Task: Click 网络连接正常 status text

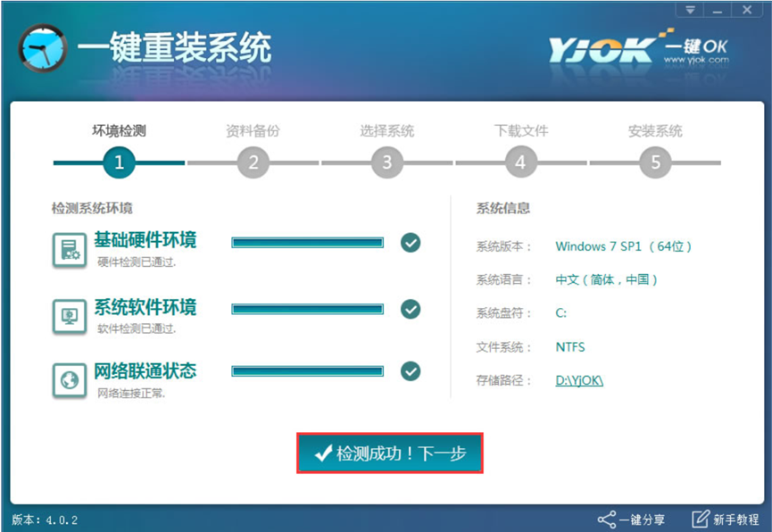Action: 131,393
